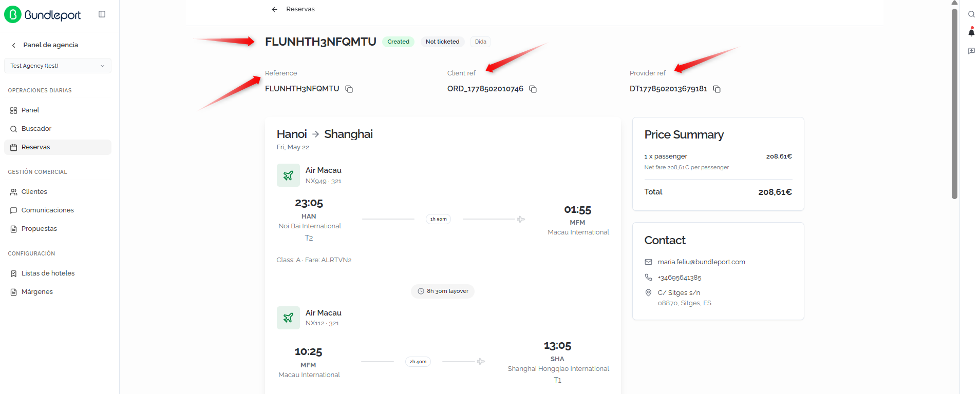Open the feedback message icon
980x394 pixels.
coord(971,51)
